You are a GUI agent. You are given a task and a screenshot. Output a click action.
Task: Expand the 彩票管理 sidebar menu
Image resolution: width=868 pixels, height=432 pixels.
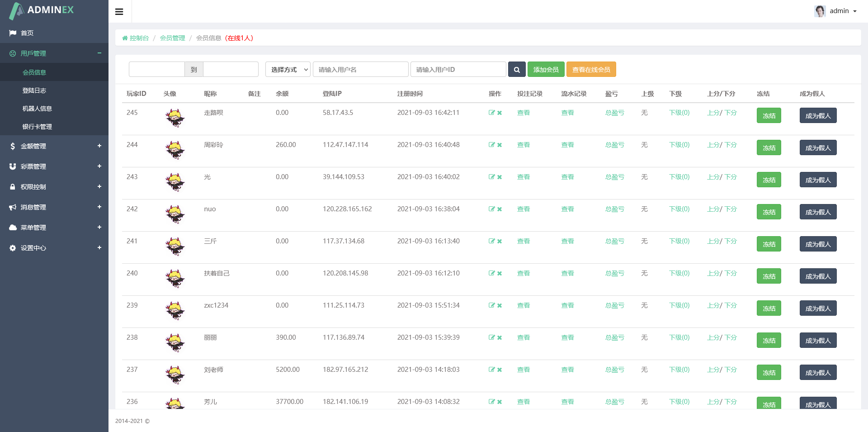point(54,166)
